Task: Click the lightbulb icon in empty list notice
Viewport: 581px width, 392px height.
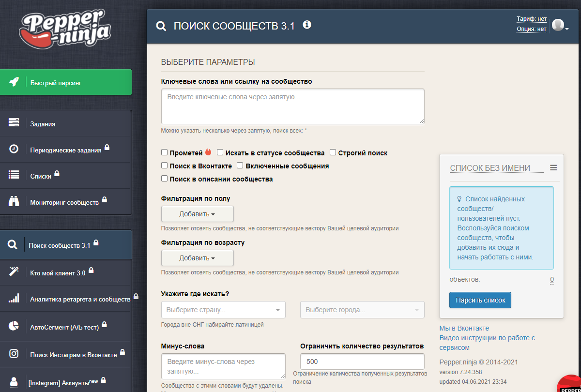Action: (x=459, y=199)
